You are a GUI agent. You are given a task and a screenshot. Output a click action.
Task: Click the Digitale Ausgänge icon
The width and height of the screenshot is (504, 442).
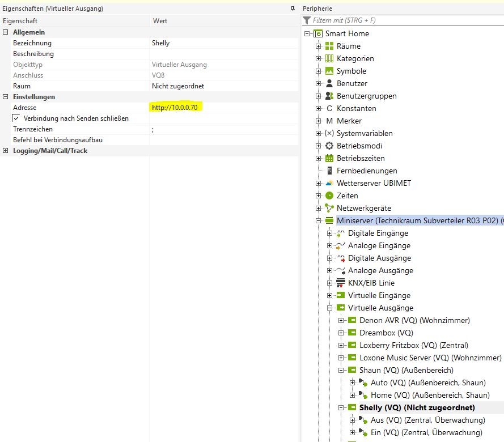340,258
